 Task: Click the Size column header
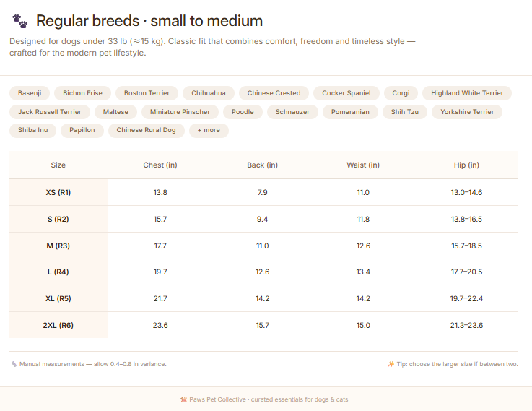[58, 165]
